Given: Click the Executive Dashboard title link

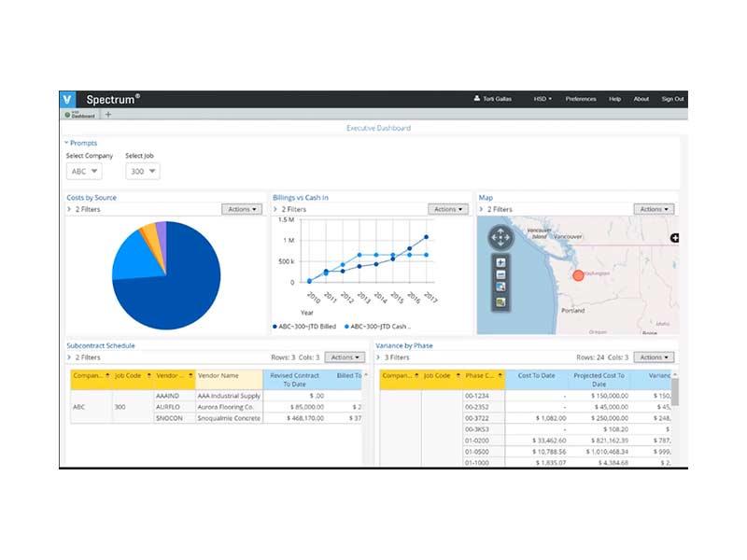Looking at the screenshot, I should [x=378, y=128].
